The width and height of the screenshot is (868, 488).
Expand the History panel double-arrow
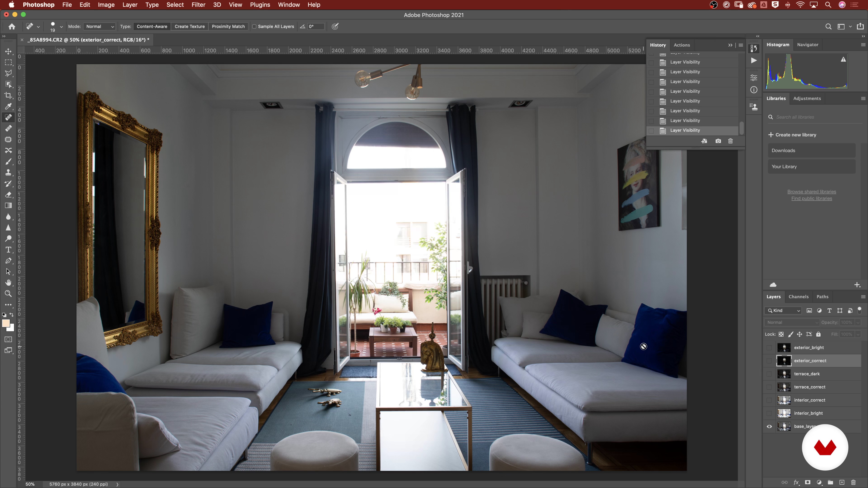coord(730,45)
